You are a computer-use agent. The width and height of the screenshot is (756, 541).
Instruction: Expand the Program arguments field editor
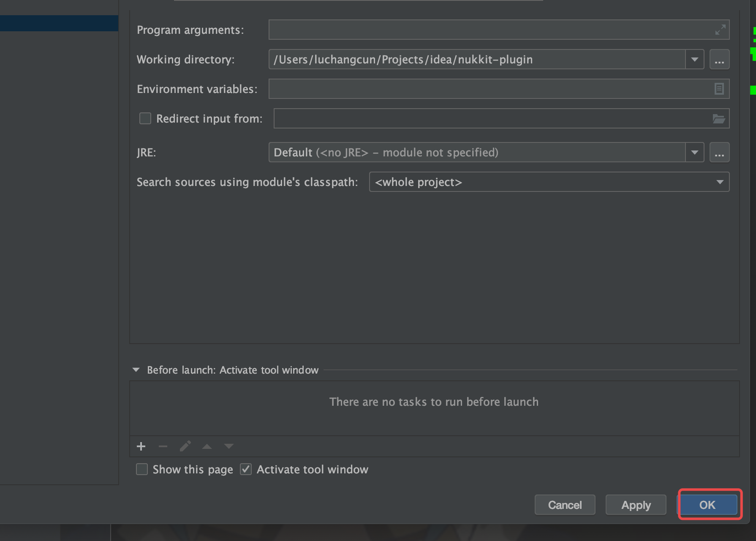[720, 30]
